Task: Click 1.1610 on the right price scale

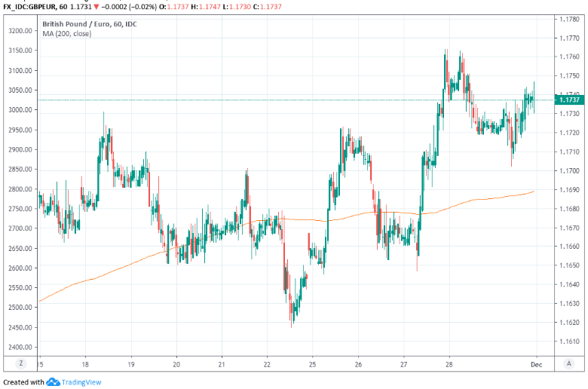Action: [569, 342]
